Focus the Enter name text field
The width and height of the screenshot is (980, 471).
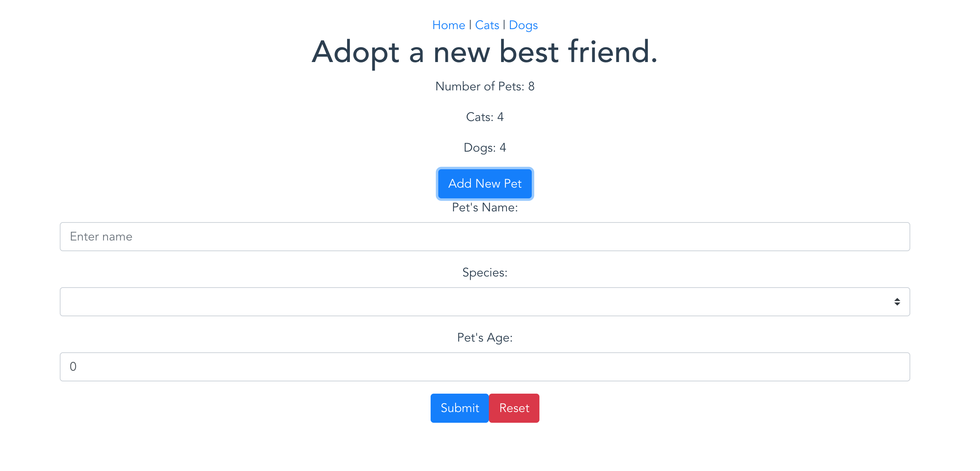click(x=485, y=237)
